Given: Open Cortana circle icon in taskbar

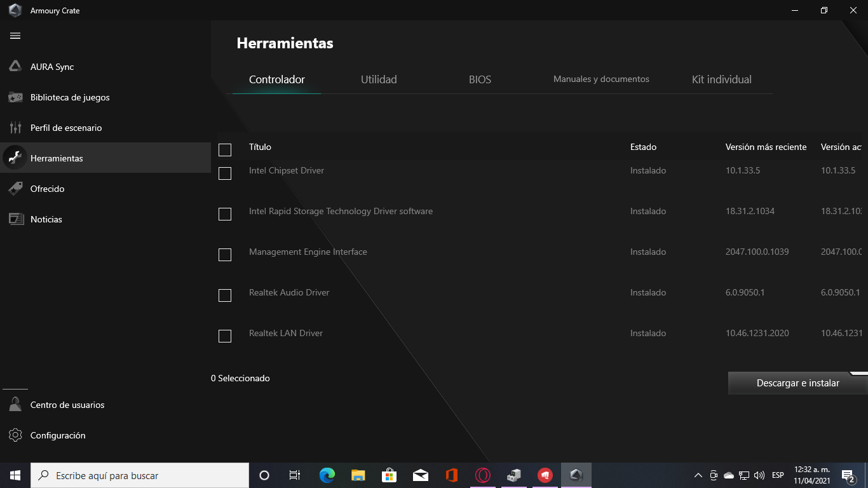Looking at the screenshot, I should 264,475.
